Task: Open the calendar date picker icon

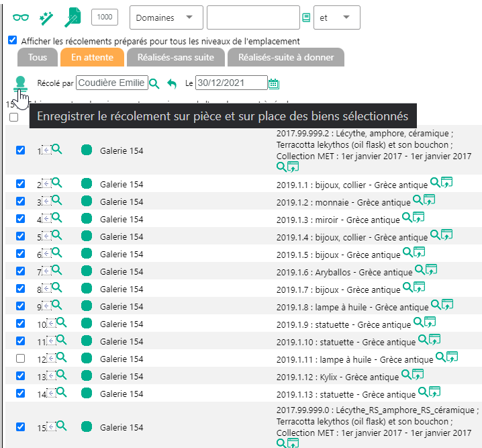Action: point(273,83)
